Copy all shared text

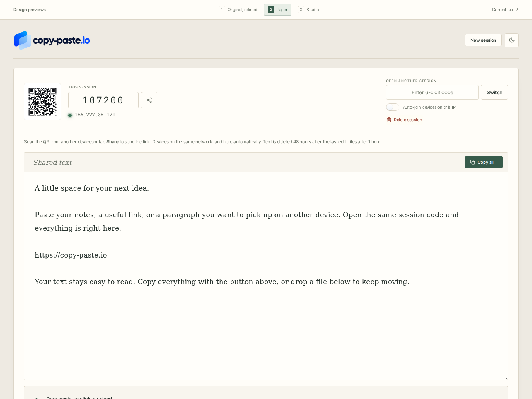[x=484, y=162]
